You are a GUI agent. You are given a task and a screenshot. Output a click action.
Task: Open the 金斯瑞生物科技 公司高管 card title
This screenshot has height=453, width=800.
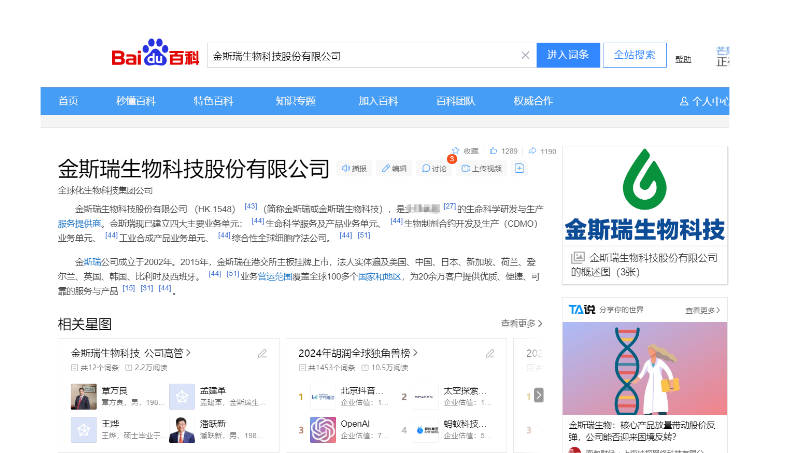click(x=131, y=353)
